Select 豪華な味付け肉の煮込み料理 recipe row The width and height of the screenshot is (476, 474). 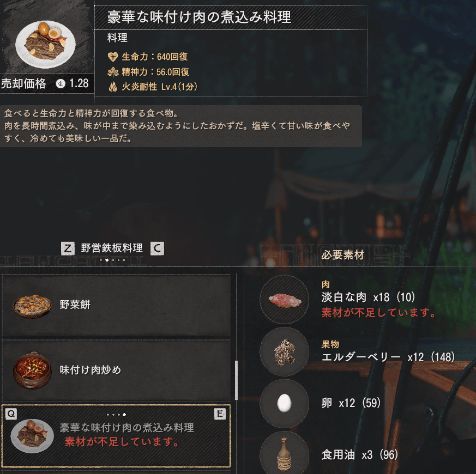(x=116, y=436)
